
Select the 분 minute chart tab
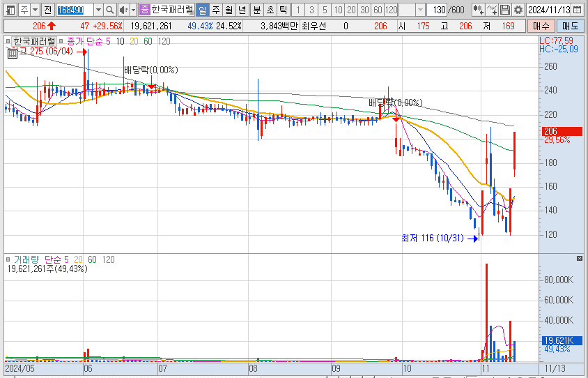tap(257, 10)
